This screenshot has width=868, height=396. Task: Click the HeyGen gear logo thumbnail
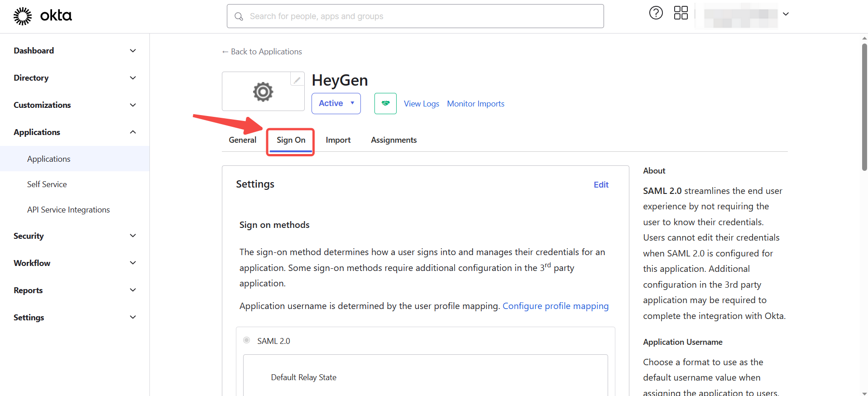263,92
